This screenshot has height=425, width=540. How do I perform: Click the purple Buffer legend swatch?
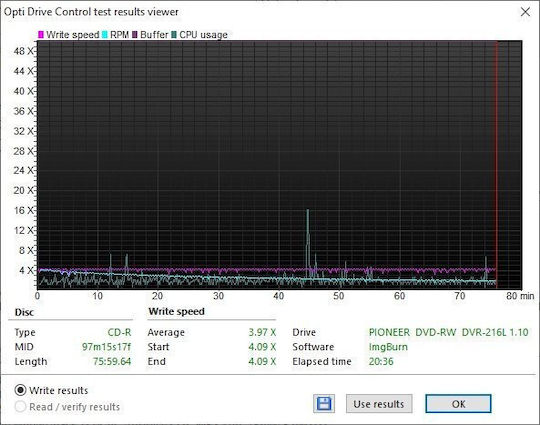click(x=135, y=35)
